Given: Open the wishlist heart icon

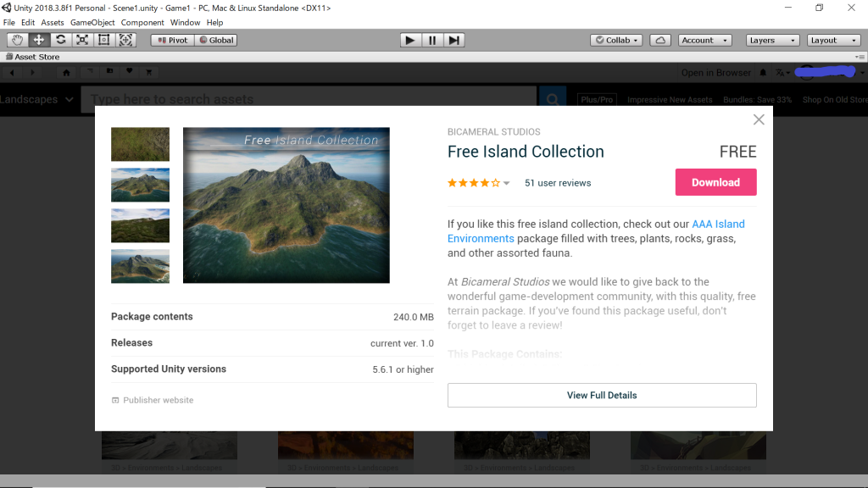Looking at the screenshot, I should [x=129, y=71].
